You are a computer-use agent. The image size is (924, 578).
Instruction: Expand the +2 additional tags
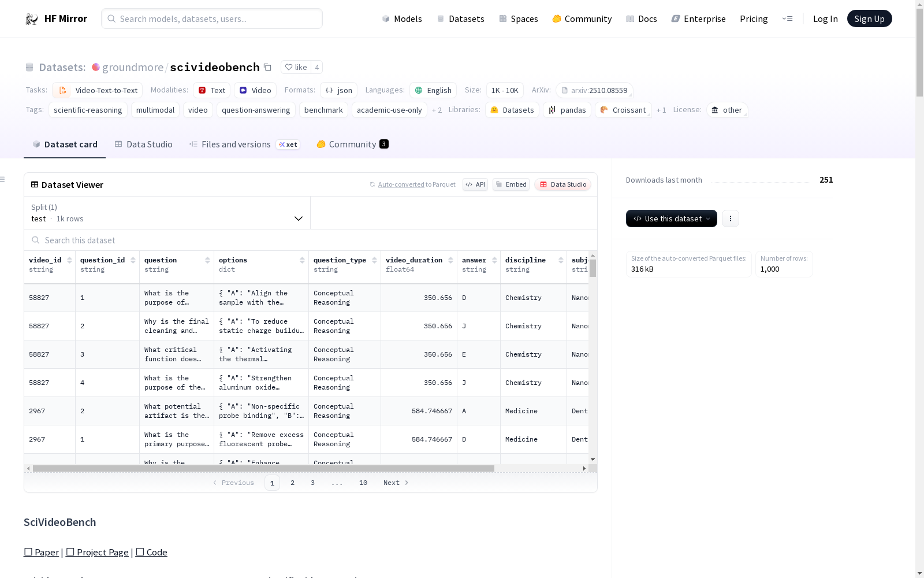pyautogui.click(x=437, y=110)
